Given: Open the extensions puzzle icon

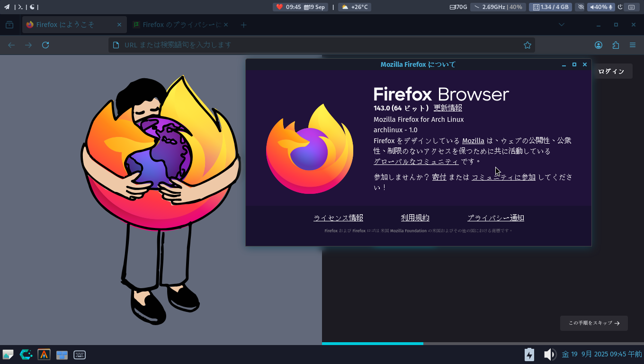Looking at the screenshot, I should click(616, 45).
